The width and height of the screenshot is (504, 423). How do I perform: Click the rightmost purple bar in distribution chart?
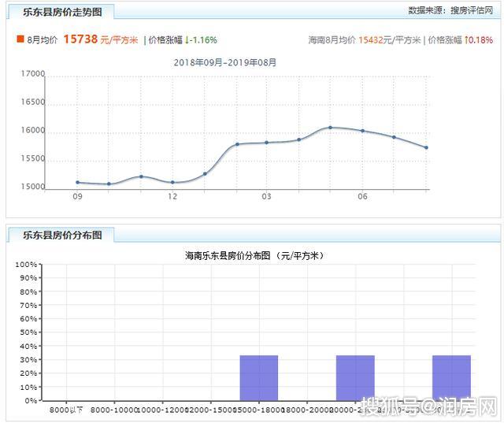click(451, 378)
